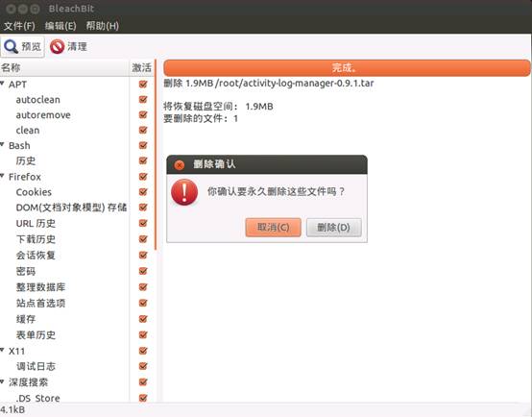Image resolution: width=532 pixels, height=417 pixels.
Task: Cancel the deletion with 取消(C)
Action: tap(273, 227)
